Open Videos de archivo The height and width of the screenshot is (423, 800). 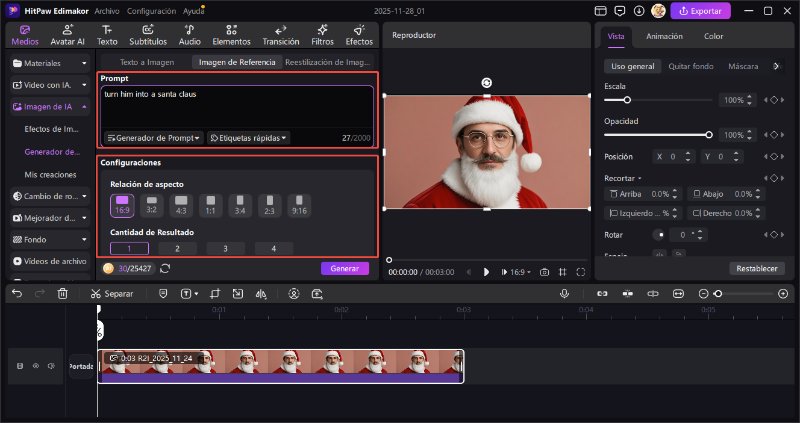[x=50, y=261]
